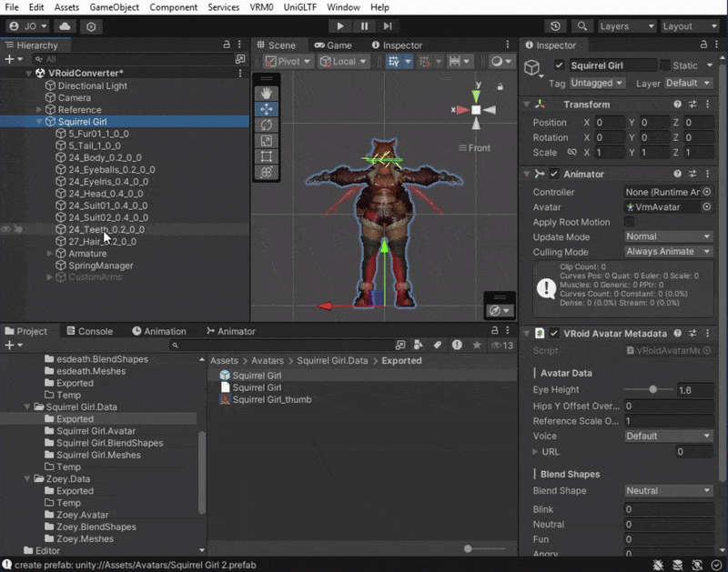Lock the Hierarchy panel
This screenshot has height=572, width=728.
tap(227, 45)
